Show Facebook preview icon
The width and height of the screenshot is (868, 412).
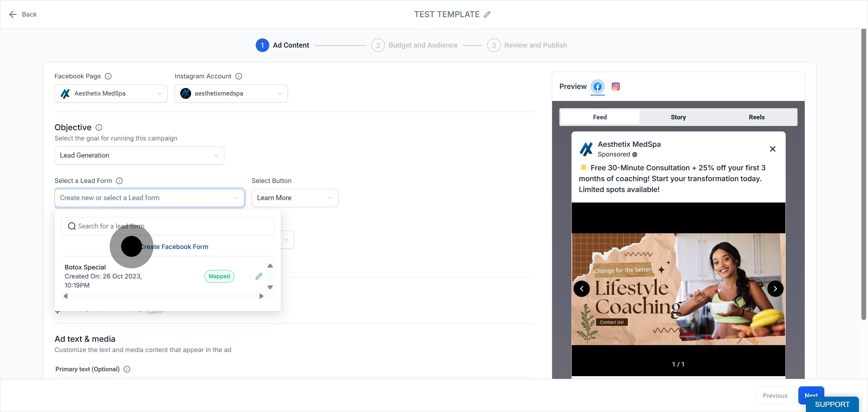click(597, 87)
